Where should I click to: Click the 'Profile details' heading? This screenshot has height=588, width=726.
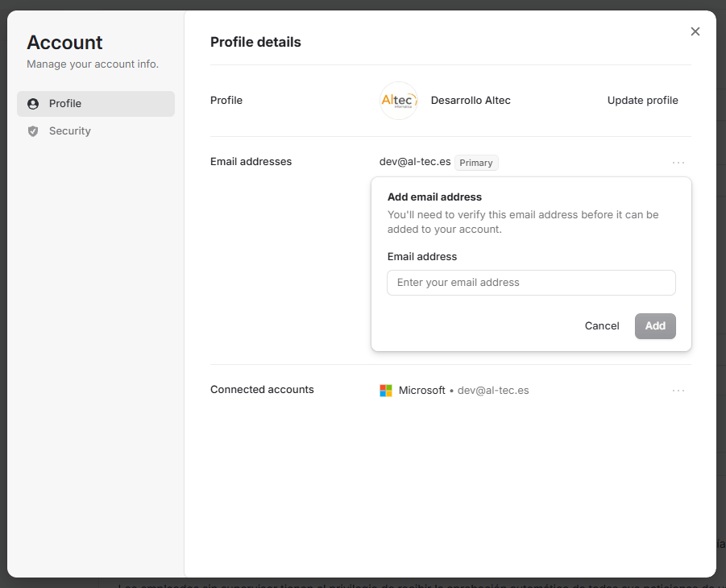[255, 43]
